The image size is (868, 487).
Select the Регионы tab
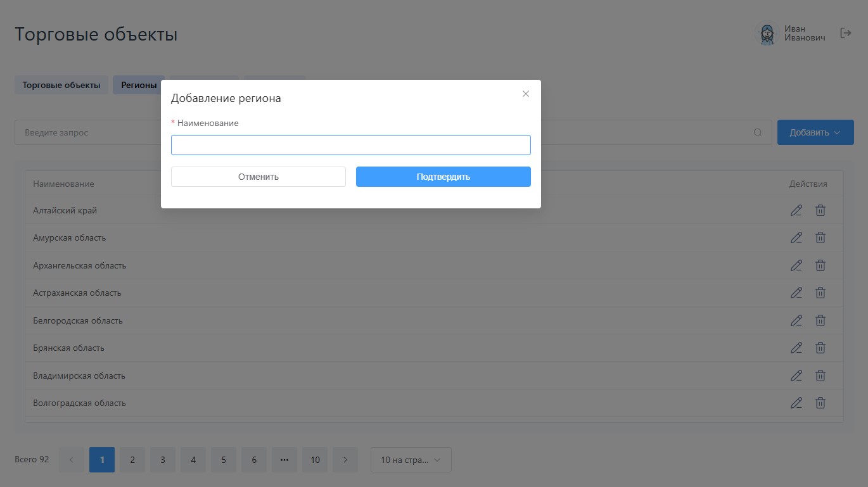coord(139,85)
